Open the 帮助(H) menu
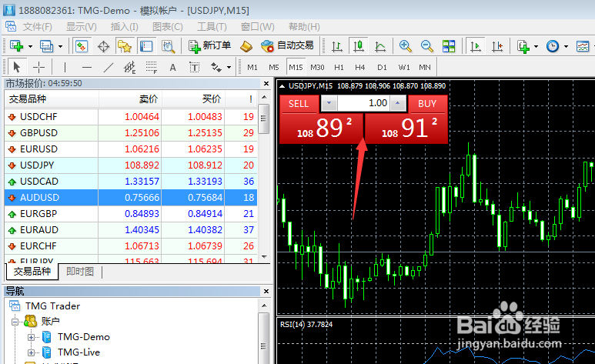Screen dimensions: 595x364 click(x=304, y=27)
